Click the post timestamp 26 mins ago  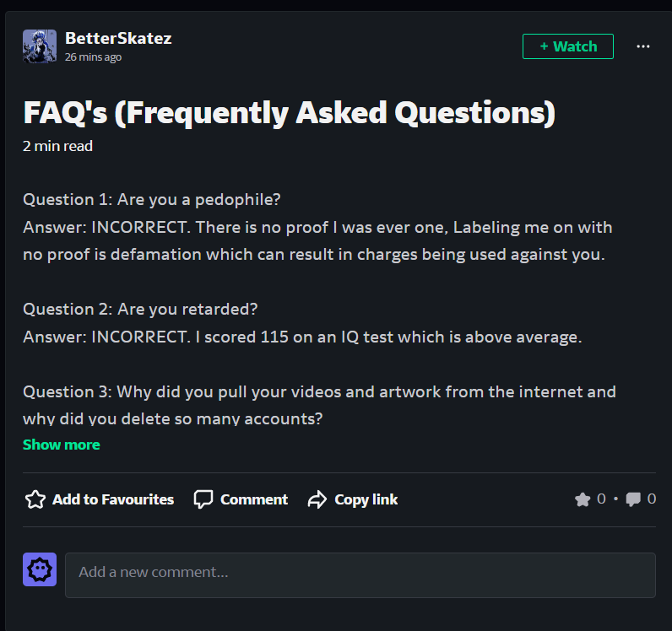(93, 57)
